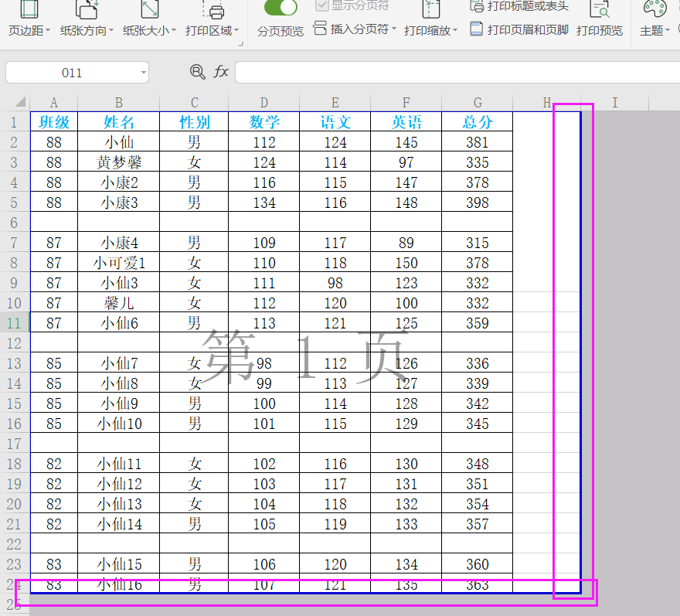Click the 姓名 header cell
Viewport: 680px width, 616px height.
pyautogui.click(x=119, y=122)
